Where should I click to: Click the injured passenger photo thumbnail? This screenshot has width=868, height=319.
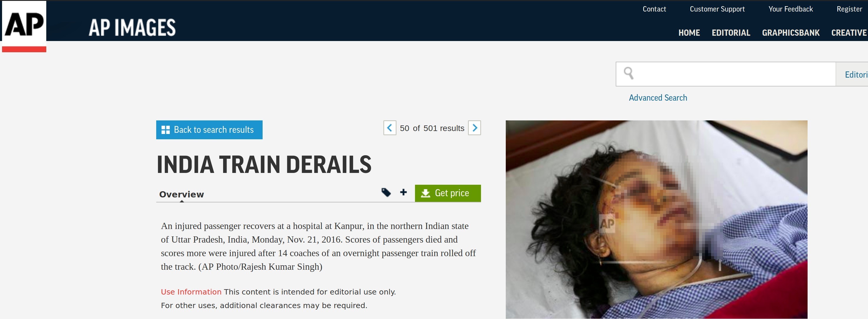(x=656, y=220)
